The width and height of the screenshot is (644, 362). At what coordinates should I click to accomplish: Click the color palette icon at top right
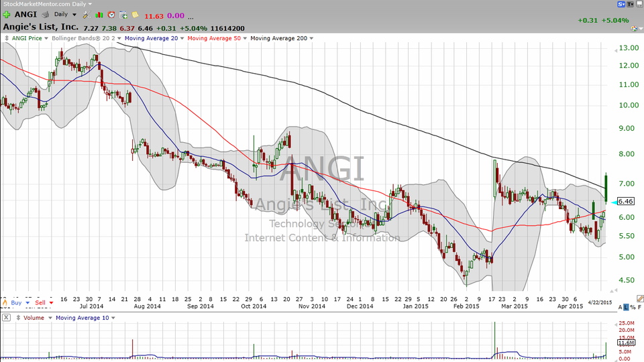(635, 29)
